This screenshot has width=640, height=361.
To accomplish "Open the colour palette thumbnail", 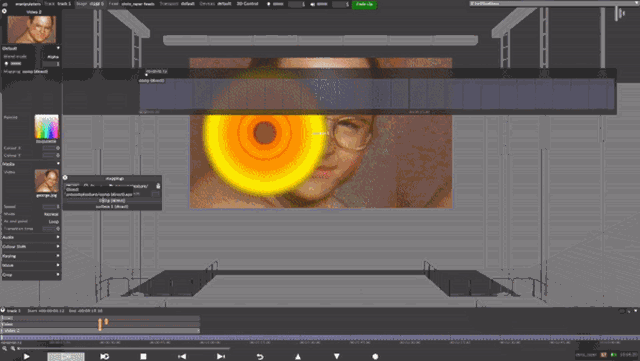I will [x=47, y=127].
